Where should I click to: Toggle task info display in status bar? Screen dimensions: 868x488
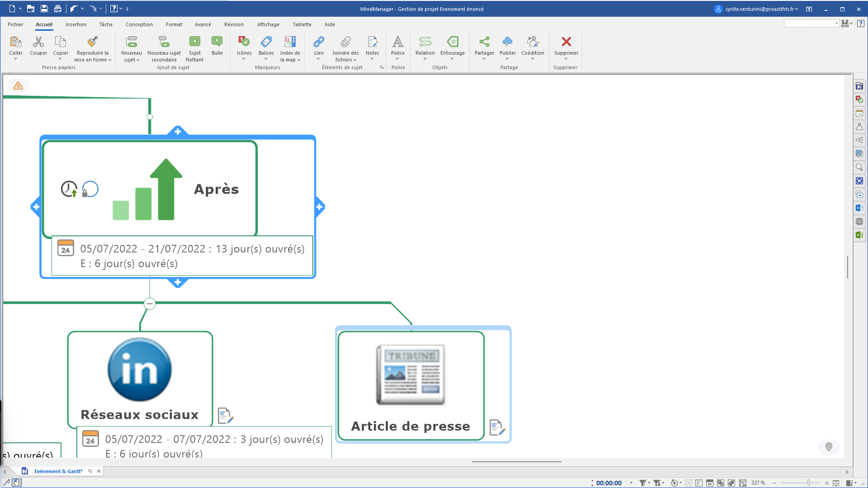710,483
